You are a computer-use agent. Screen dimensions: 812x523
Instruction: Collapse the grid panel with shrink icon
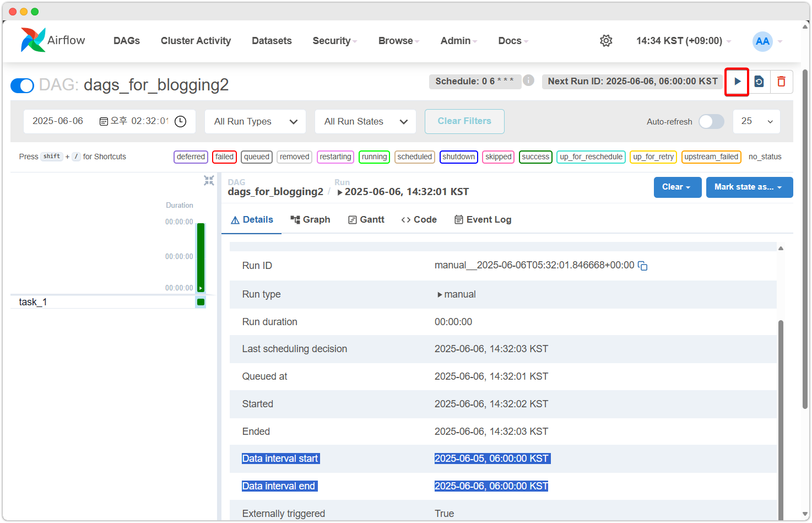coord(209,180)
